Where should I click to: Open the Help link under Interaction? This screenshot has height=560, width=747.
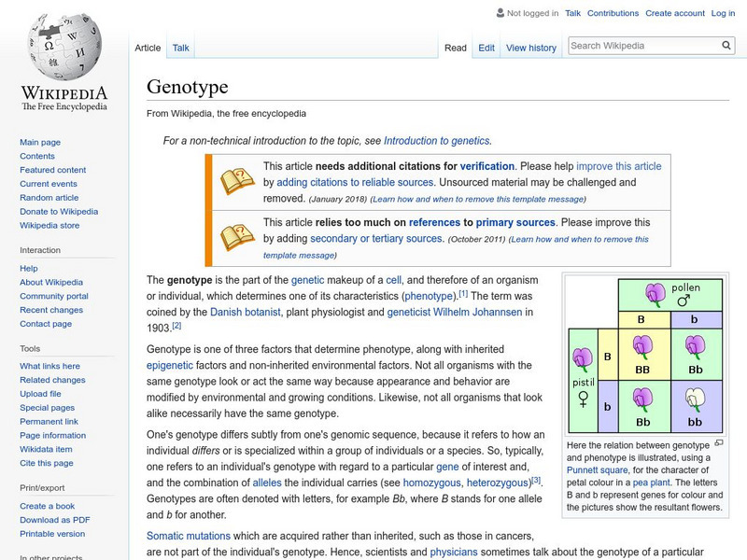pyautogui.click(x=29, y=268)
